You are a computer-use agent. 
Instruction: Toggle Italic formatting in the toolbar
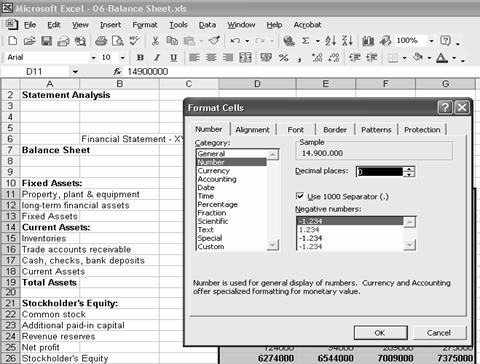click(157, 58)
